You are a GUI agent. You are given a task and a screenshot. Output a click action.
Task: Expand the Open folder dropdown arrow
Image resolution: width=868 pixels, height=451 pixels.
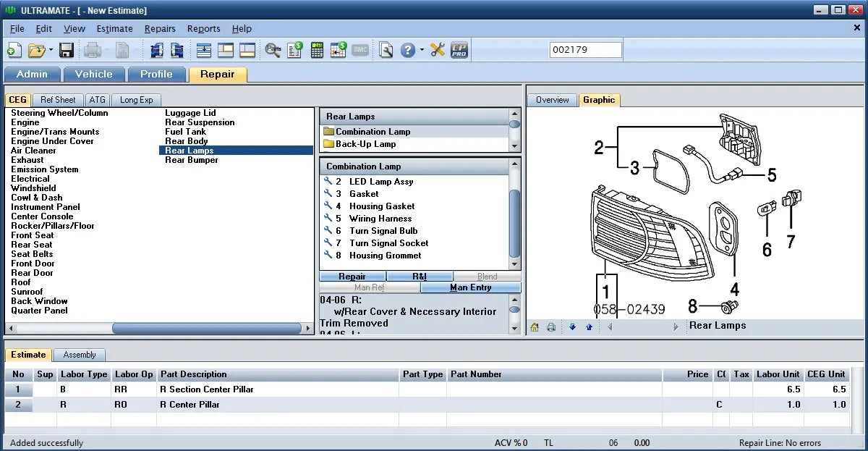tap(51, 50)
